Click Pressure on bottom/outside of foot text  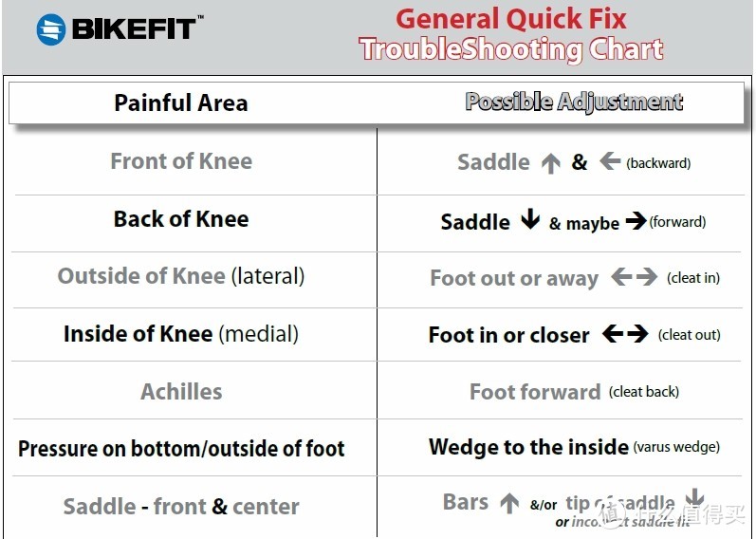click(x=181, y=449)
